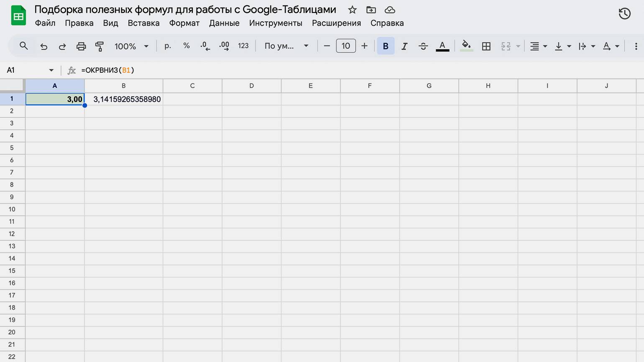
Task: Check the cloud save status icon
Action: tap(390, 10)
